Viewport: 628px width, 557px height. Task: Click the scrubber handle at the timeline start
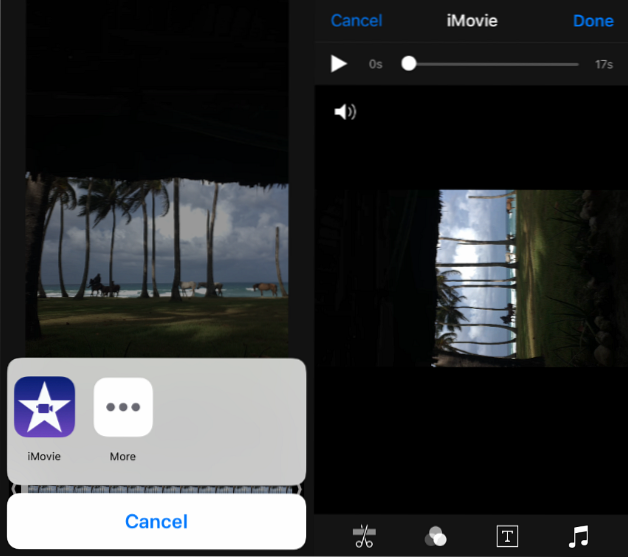coord(408,64)
